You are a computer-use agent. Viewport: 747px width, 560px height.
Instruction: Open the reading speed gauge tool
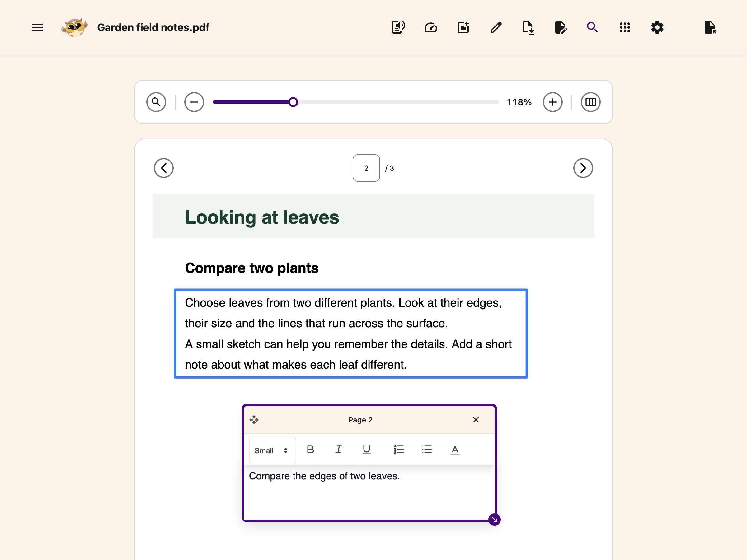430,27
